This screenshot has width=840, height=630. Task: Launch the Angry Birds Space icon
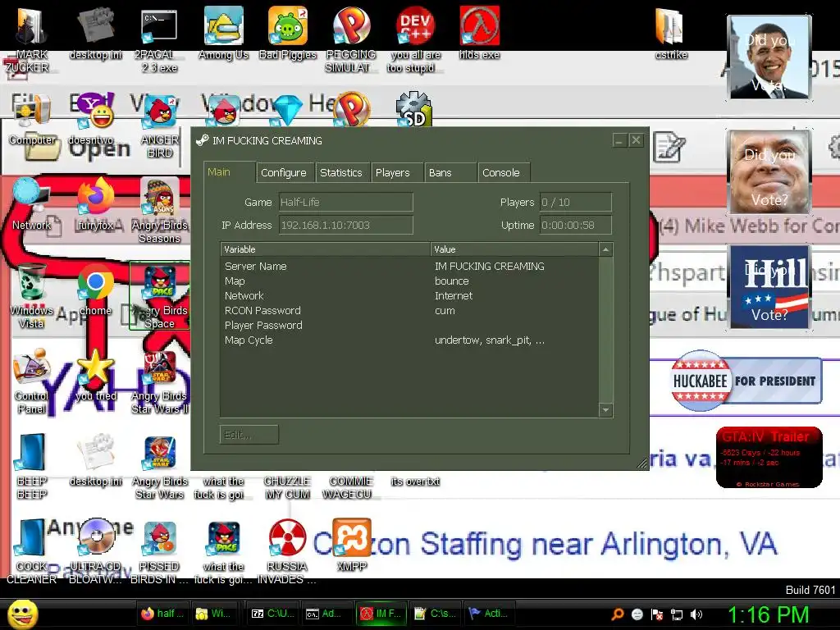160,283
